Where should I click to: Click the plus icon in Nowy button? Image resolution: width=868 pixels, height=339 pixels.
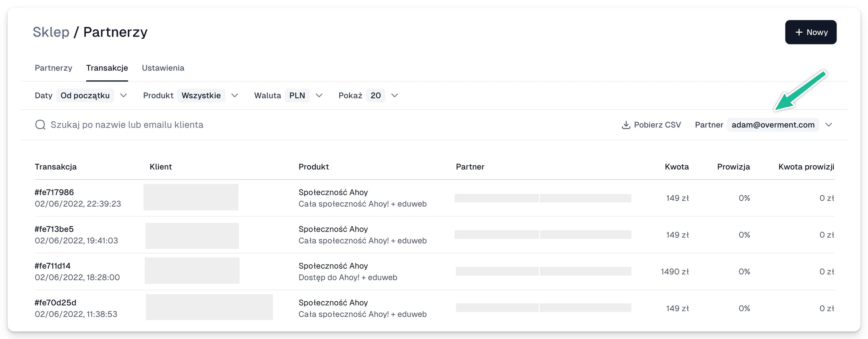coord(799,32)
